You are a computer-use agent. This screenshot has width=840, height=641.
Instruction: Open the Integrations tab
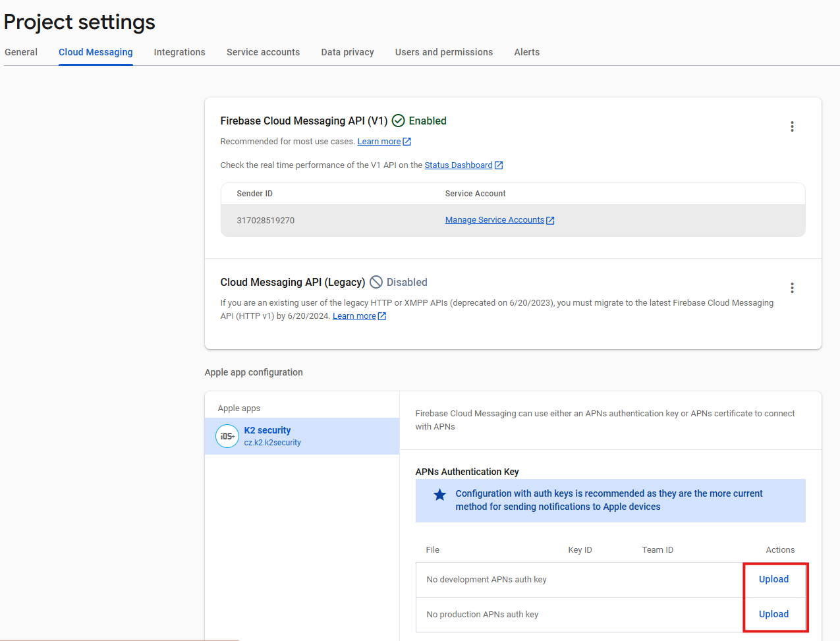tap(179, 52)
